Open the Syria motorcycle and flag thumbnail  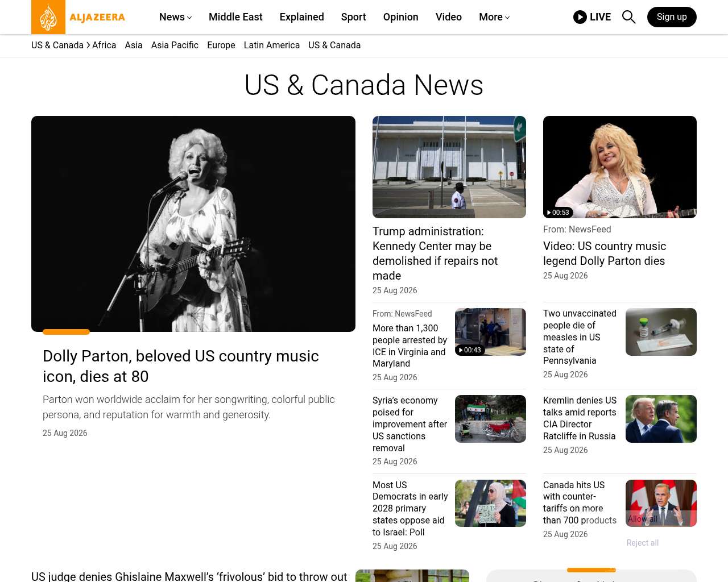pyautogui.click(x=490, y=419)
